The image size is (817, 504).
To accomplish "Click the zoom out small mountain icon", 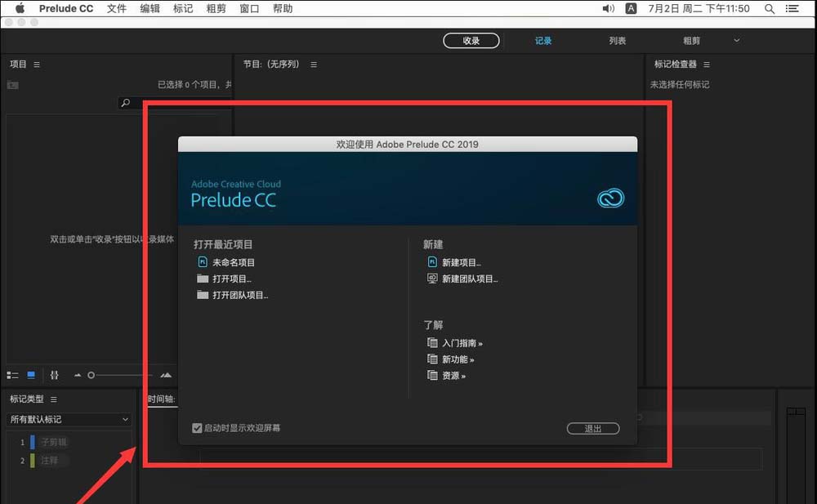I will coord(78,375).
